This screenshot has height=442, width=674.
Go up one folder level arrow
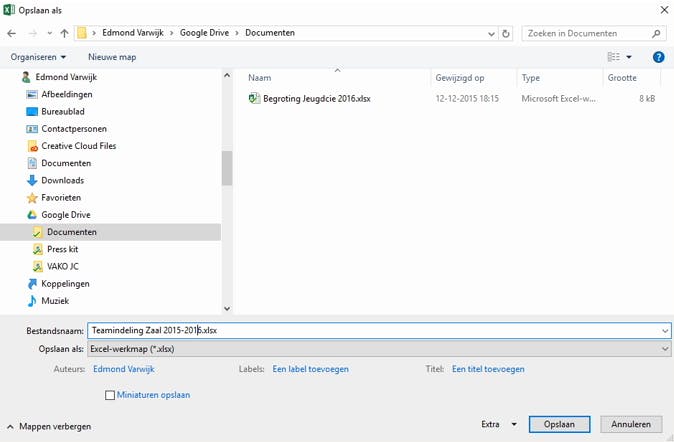[64, 33]
